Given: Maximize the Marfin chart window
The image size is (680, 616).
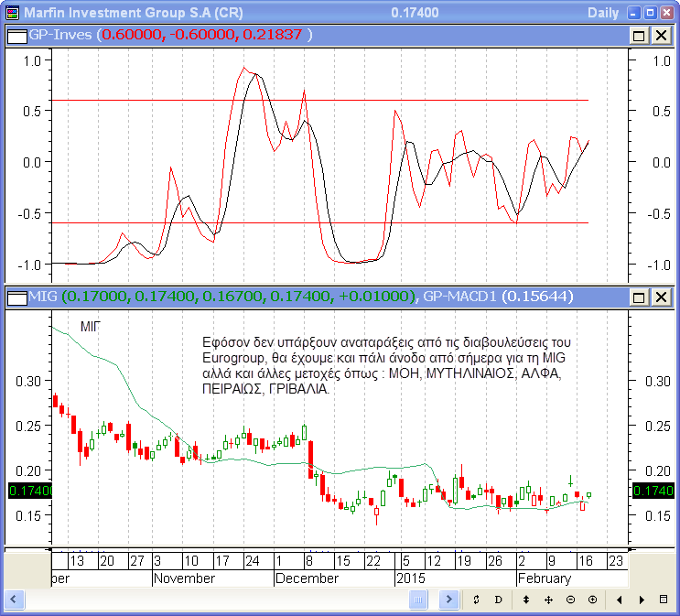Looking at the screenshot, I should (x=650, y=13).
